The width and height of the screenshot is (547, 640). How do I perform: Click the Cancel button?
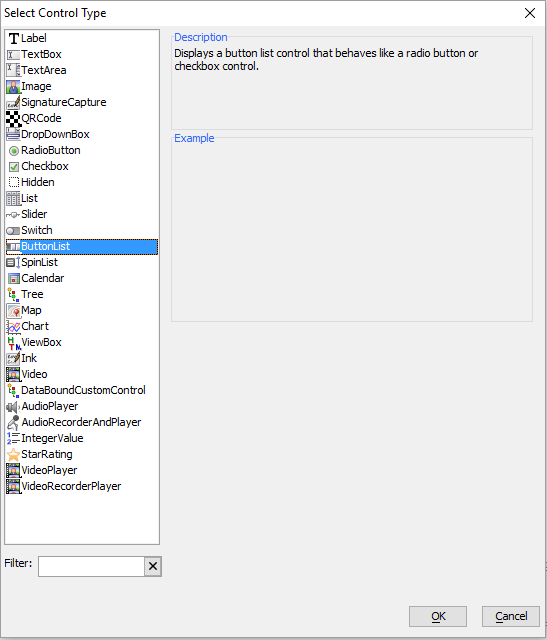coord(511,616)
